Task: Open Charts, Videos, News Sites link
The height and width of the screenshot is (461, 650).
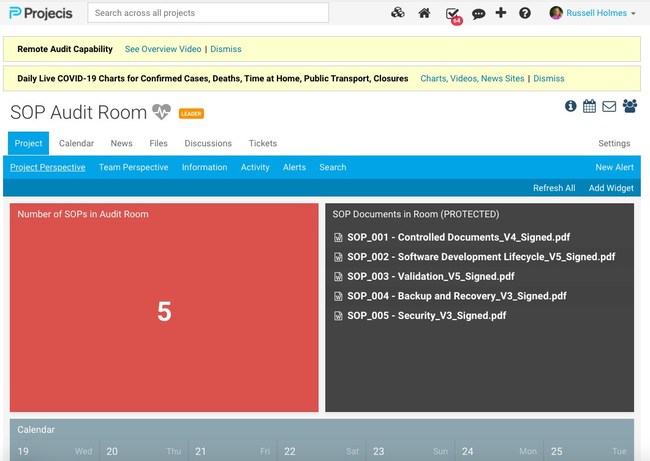Action: (x=472, y=79)
